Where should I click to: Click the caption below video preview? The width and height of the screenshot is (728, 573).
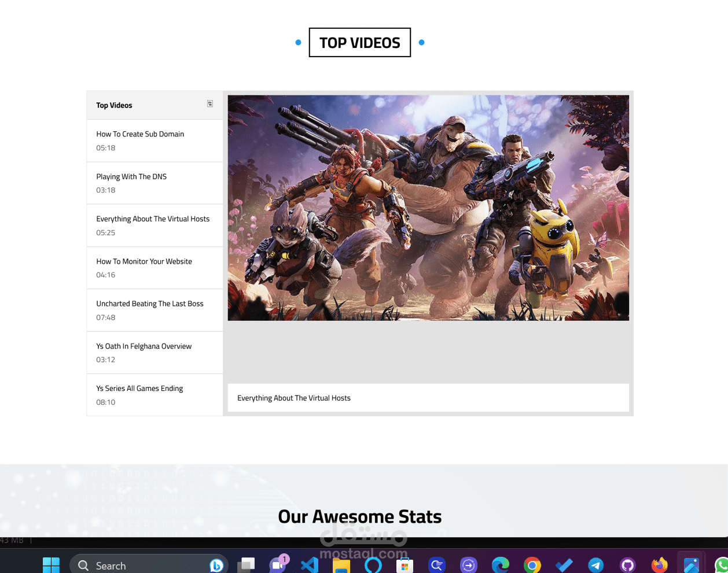click(428, 398)
